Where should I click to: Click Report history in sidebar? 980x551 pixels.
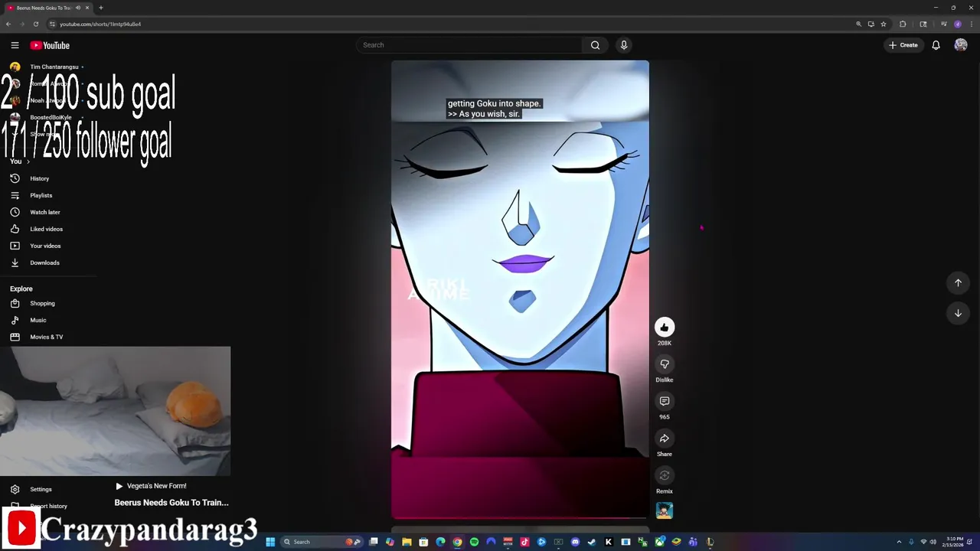48,506
